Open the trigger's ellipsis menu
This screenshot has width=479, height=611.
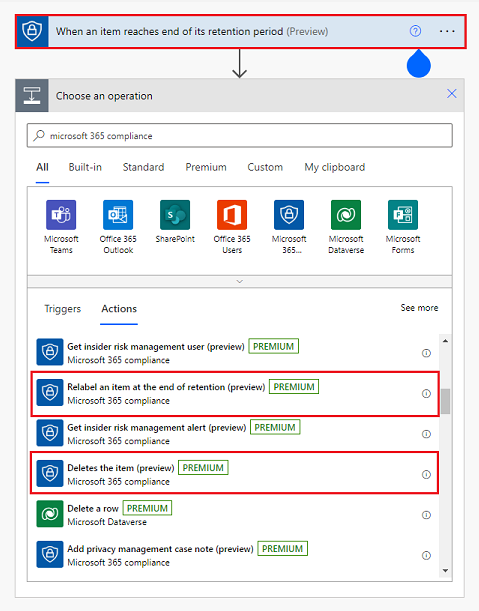tap(447, 31)
